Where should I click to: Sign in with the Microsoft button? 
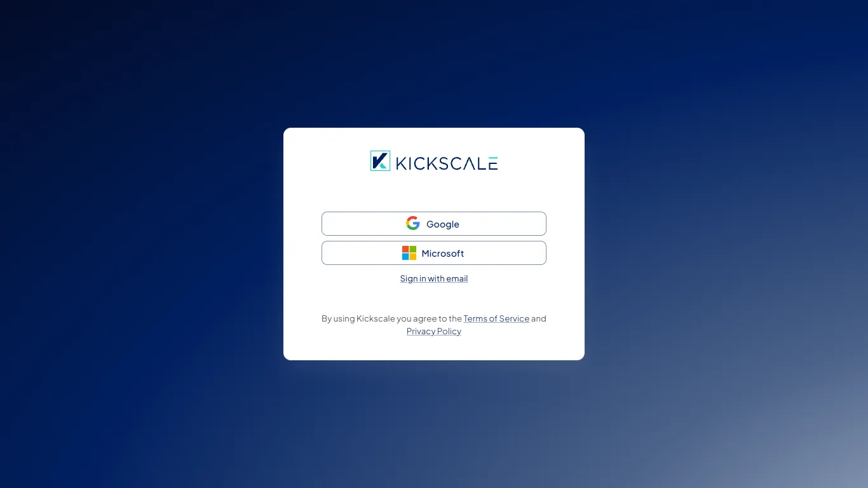pyautogui.click(x=434, y=253)
